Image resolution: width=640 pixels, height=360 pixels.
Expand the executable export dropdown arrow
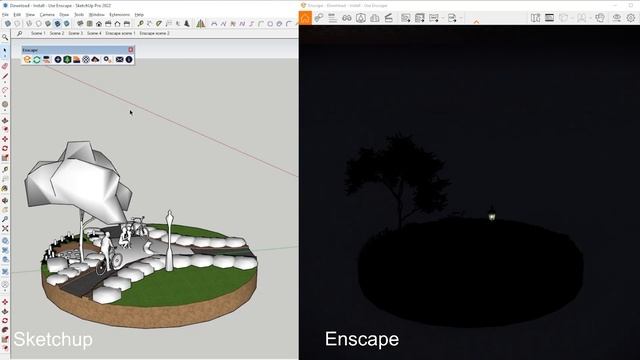tap(461, 18)
